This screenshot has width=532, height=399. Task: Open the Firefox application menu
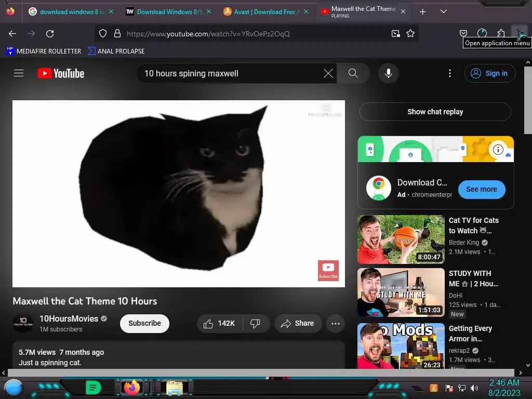(520, 32)
